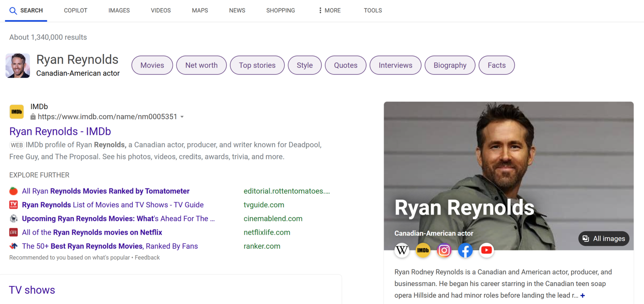Open the Ryan Reynolds - IMDb result link
The height and width of the screenshot is (304, 644).
(60, 131)
